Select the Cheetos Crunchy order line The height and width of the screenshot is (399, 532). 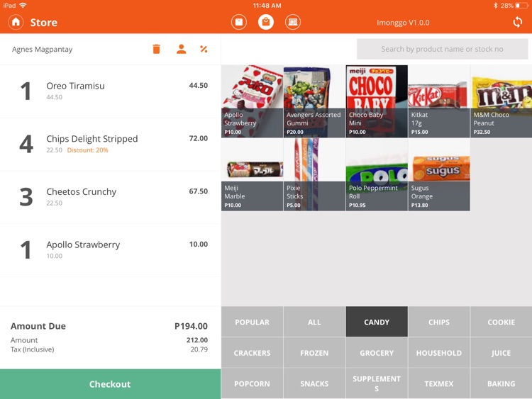tap(110, 197)
